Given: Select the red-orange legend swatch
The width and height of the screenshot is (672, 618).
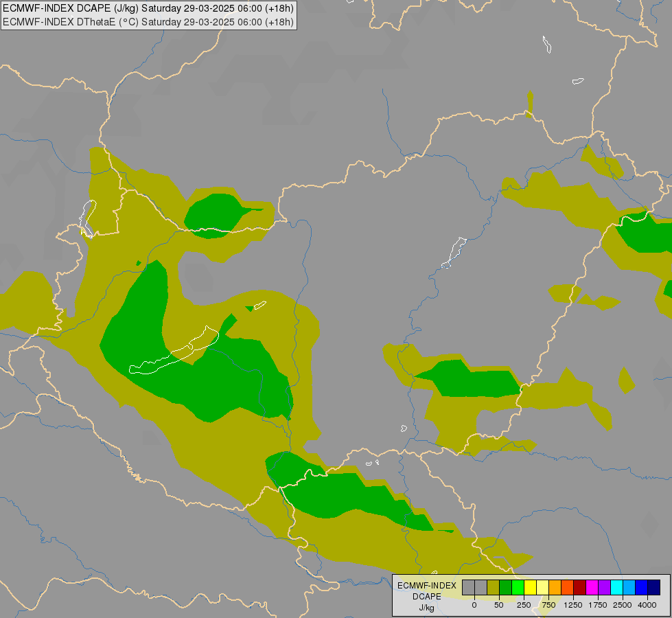Looking at the screenshot, I should pyautogui.click(x=568, y=588).
